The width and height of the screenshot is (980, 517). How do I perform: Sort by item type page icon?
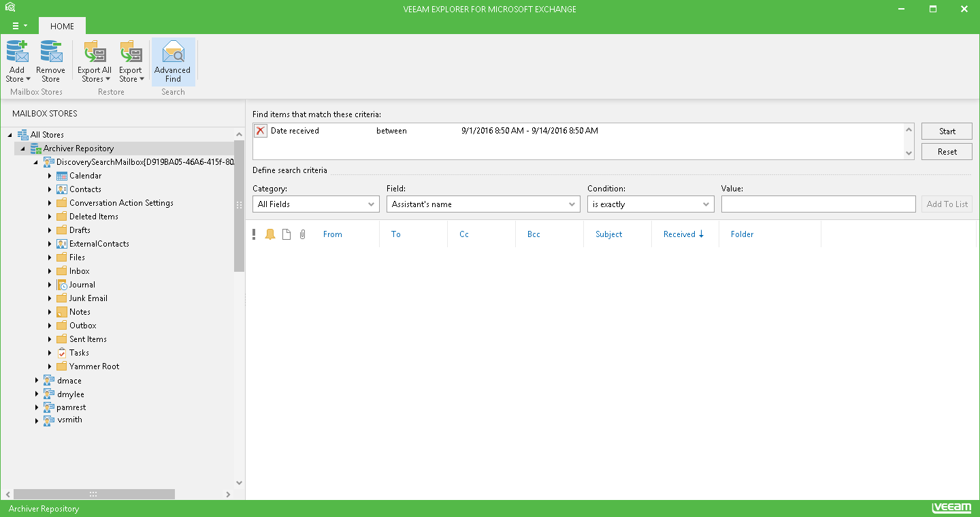coord(287,234)
